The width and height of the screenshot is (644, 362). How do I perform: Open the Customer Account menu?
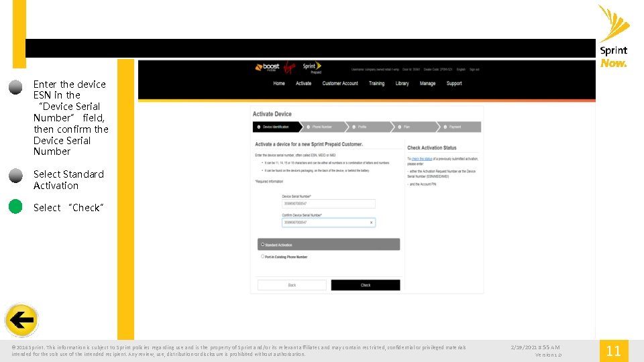pos(339,83)
